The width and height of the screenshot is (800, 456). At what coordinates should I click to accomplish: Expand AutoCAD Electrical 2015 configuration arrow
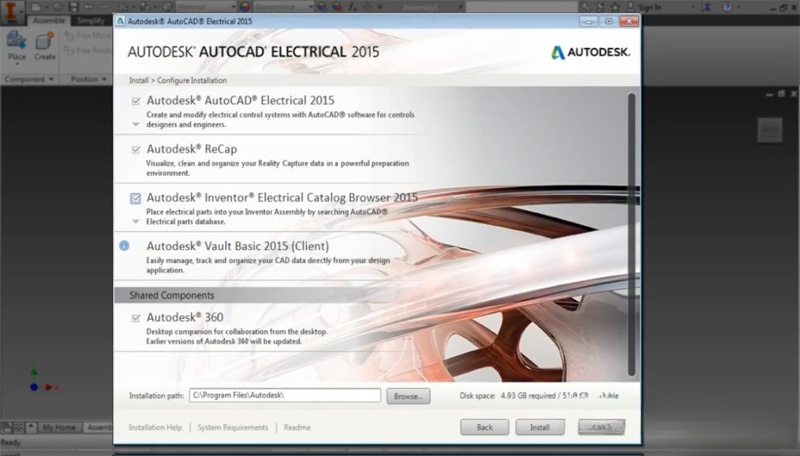point(136,124)
